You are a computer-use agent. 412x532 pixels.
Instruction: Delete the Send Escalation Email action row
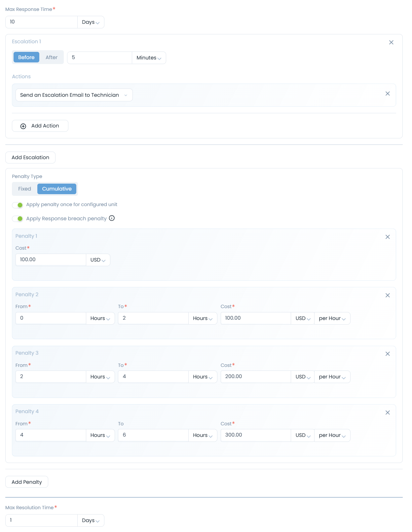[x=388, y=94]
